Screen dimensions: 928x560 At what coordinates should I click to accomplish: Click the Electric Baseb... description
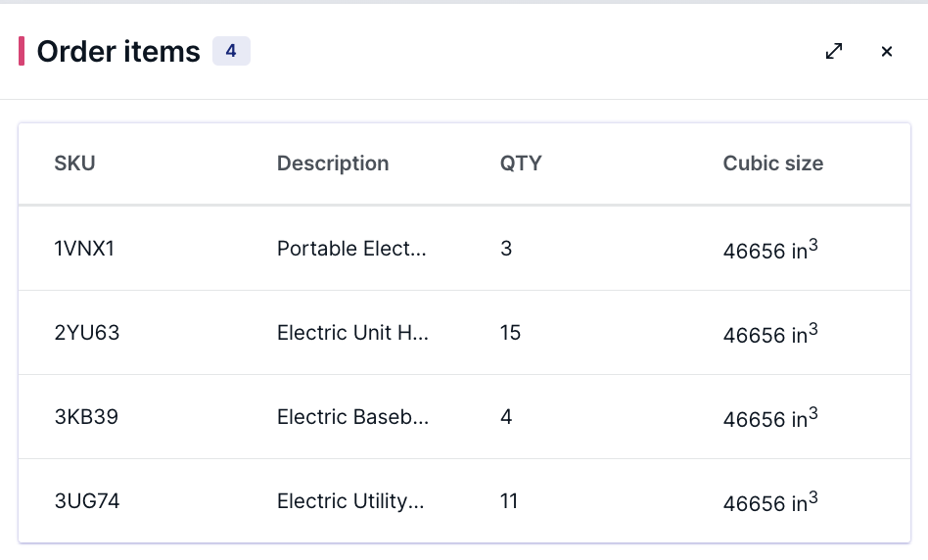point(352,417)
